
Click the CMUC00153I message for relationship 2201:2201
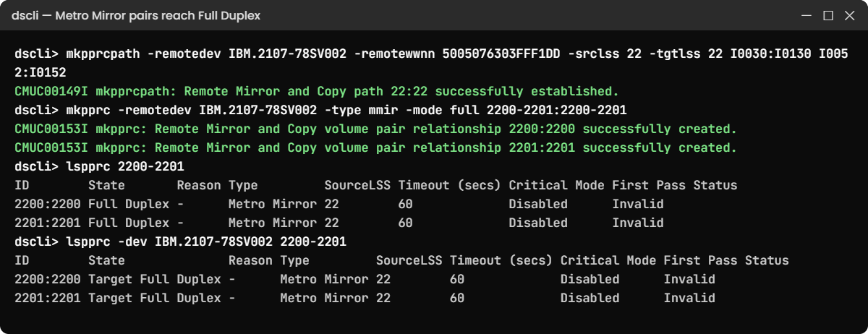pyautogui.click(x=375, y=148)
